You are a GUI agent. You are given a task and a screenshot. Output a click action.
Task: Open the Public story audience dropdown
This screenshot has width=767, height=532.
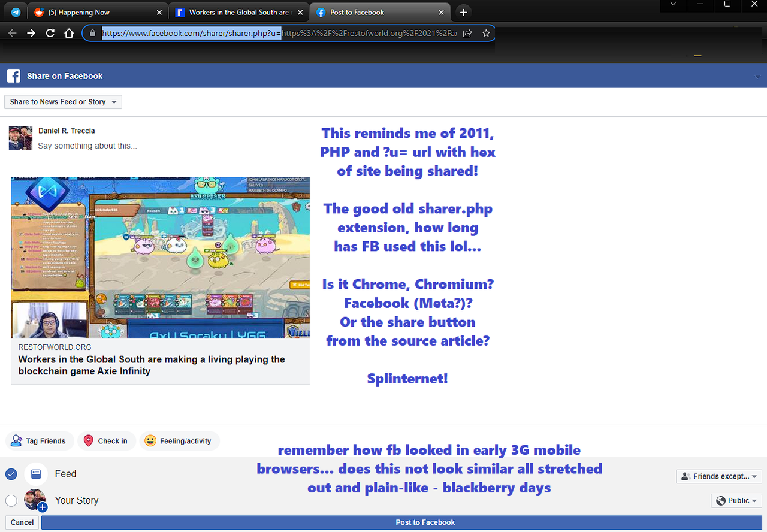(736, 501)
